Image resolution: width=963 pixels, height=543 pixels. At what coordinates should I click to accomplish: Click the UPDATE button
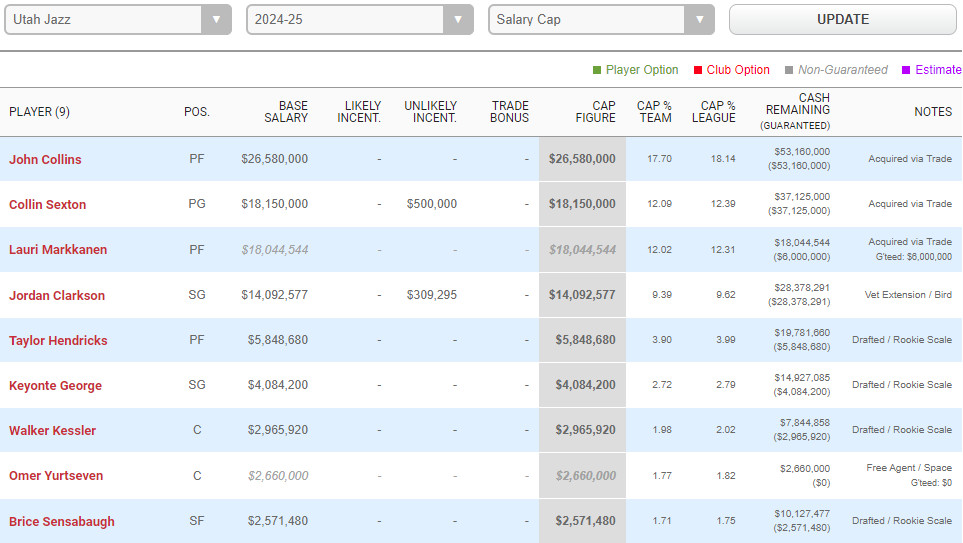(843, 20)
